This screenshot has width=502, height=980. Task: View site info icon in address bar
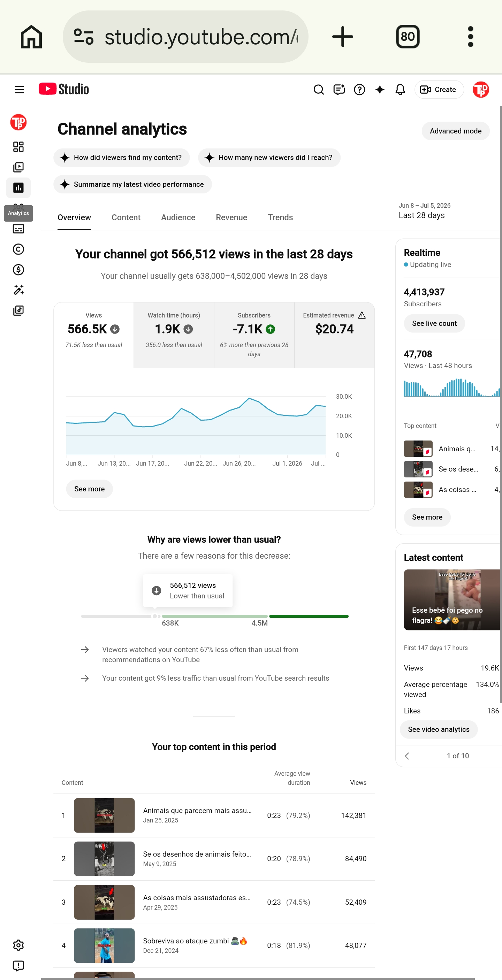[83, 37]
